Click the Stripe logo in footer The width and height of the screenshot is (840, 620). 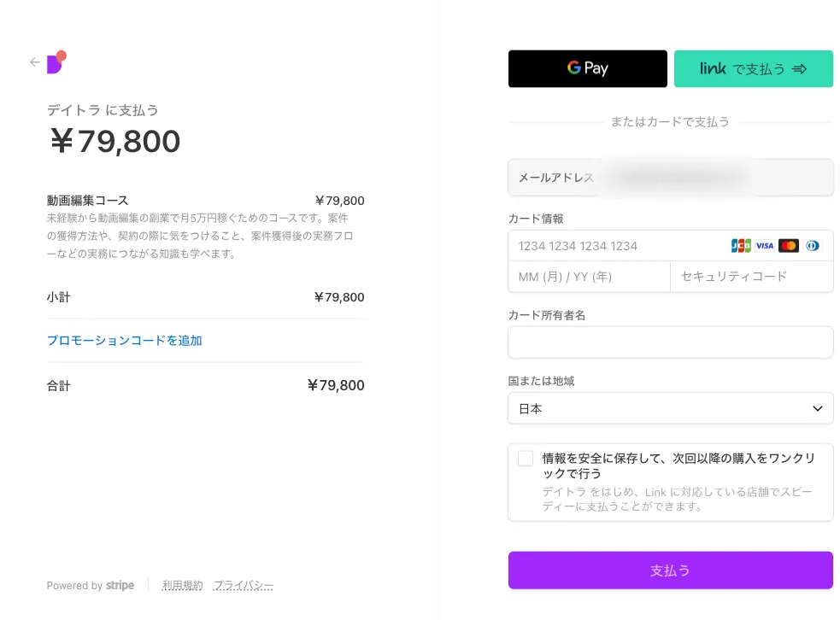point(120,586)
